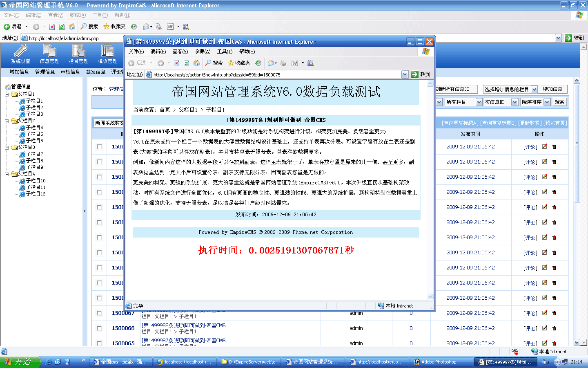This screenshot has height=368, width=588.
Task: Click delete trash icon in first table row
Action: tap(554, 147)
